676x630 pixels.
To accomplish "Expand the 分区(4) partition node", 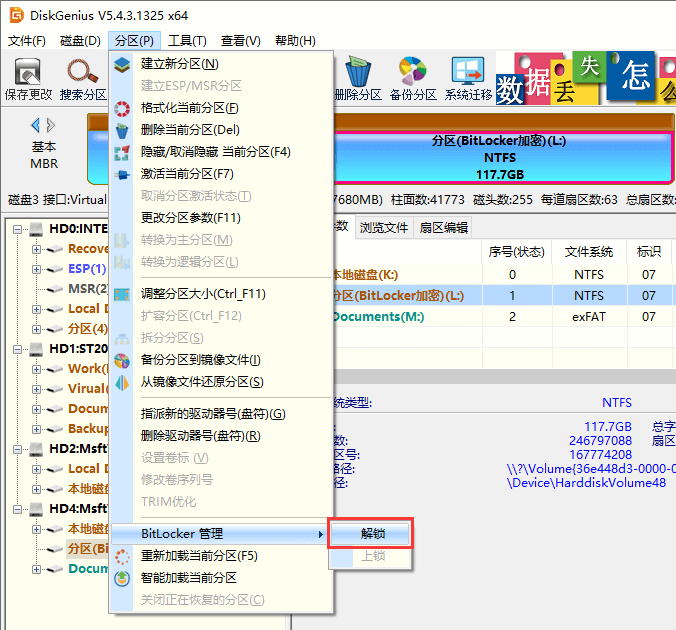I will 36,329.
